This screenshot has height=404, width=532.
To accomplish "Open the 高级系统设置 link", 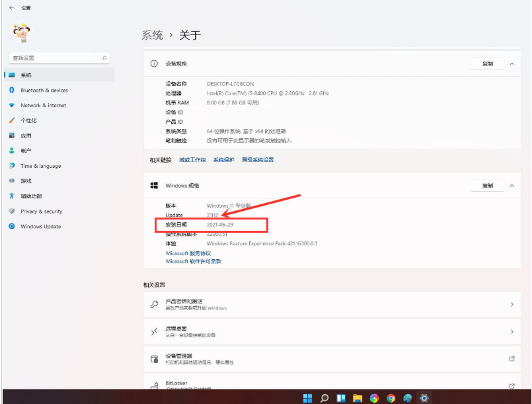I will coord(258,160).
